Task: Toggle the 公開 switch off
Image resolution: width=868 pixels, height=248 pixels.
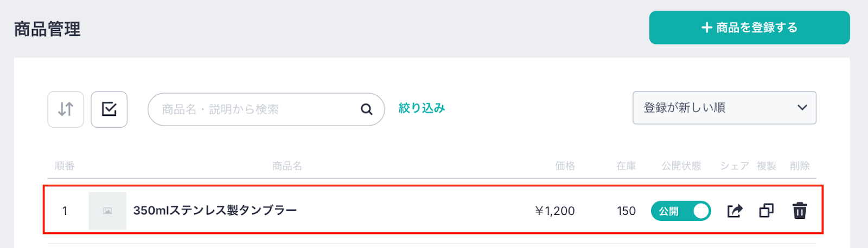Action: [681, 211]
